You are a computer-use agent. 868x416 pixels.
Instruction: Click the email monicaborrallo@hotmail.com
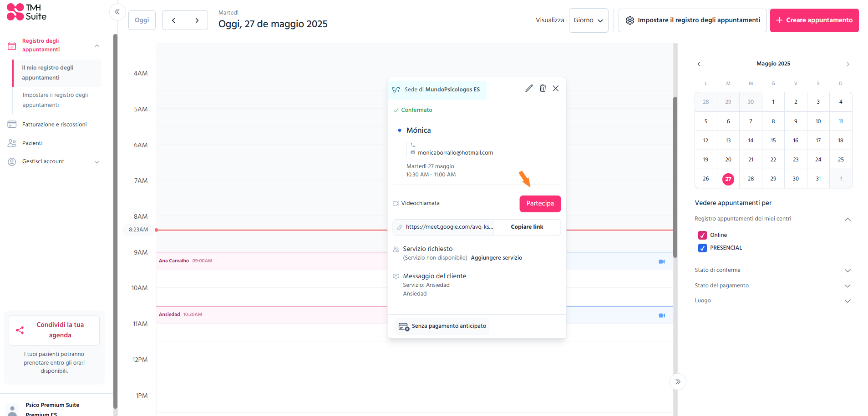pos(455,153)
